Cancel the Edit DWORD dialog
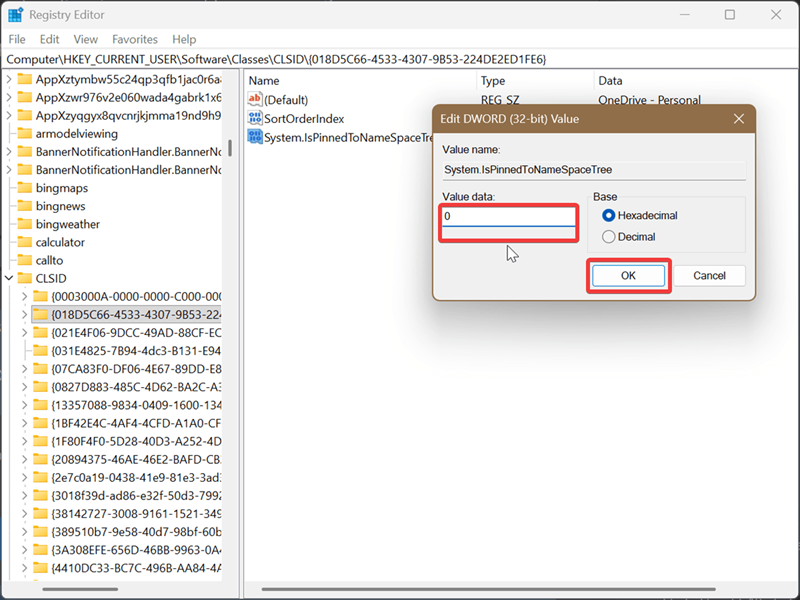Viewport: 800px width, 600px height. click(709, 276)
